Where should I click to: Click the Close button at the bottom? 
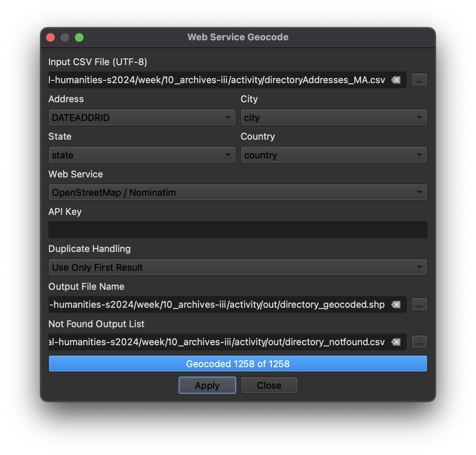point(269,386)
